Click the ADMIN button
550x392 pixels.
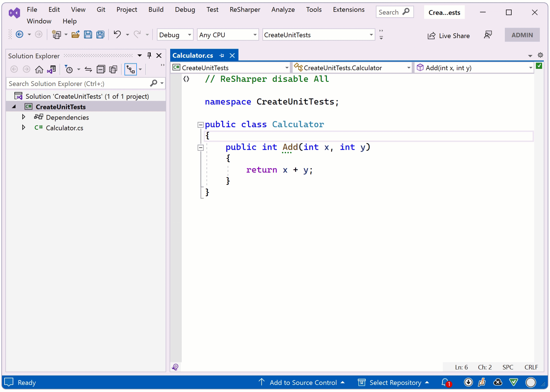tap(522, 35)
